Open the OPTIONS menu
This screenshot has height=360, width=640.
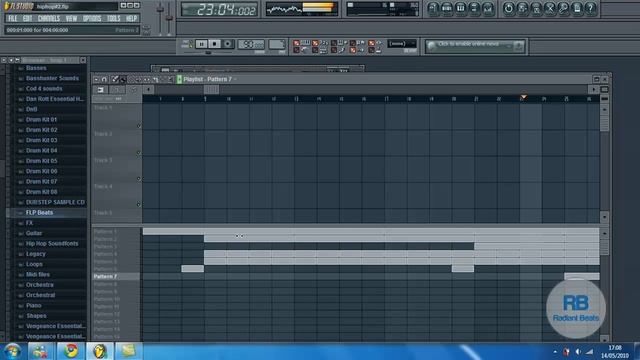[92, 19]
